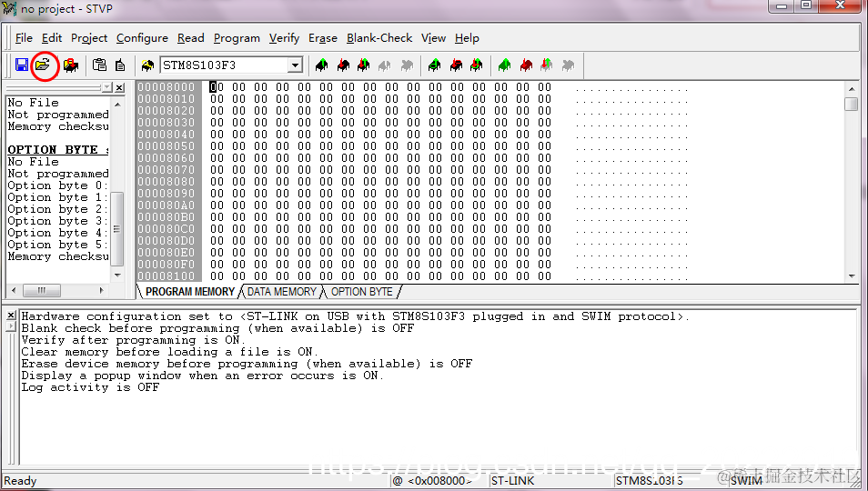Click 'Option byte 3:' row
Image resolution: width=868 pixels, height=491 pixels.
[57, 221]
